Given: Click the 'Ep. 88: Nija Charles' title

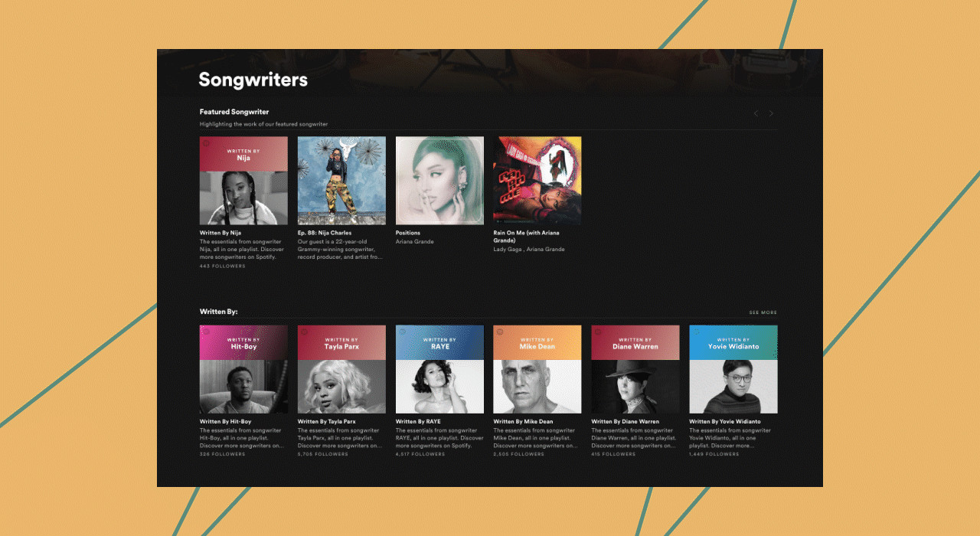Looking at the screenshot, I should click(325, 233).
